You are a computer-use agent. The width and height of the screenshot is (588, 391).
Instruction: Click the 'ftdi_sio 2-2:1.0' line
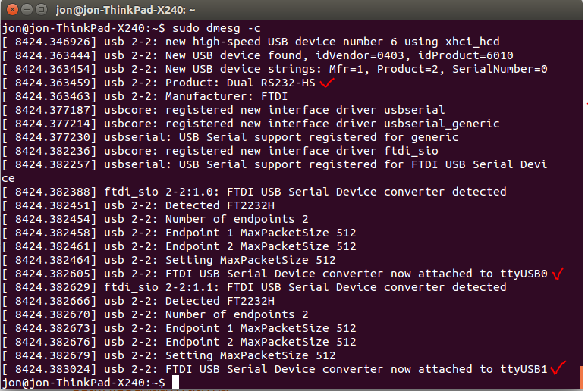click(303, 192)
